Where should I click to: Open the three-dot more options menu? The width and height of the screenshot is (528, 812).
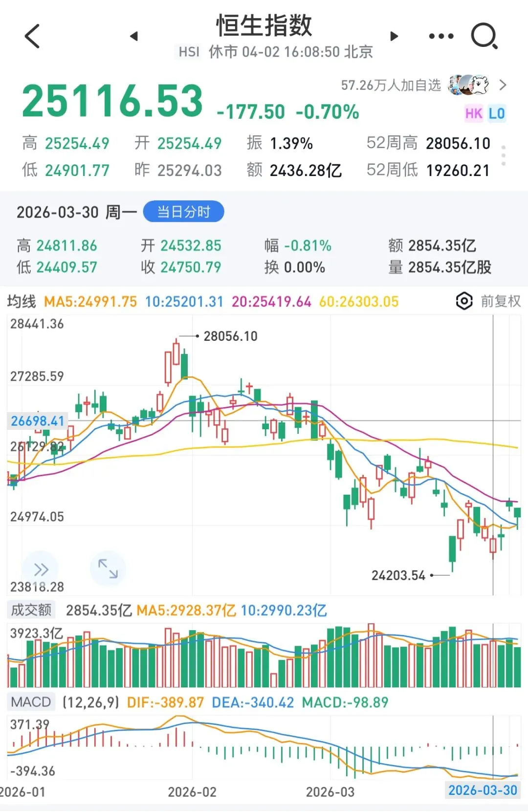(x=441, y=36)
